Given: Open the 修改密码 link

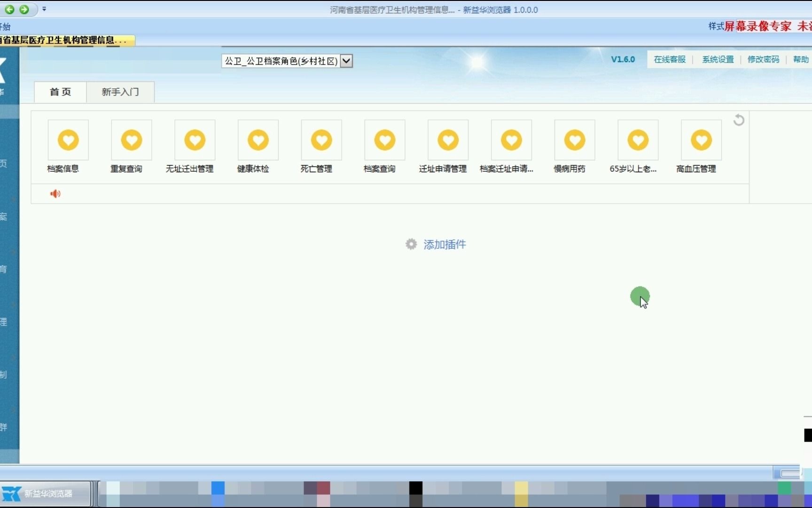Looking at the screenshot, I should coord(763,59).
